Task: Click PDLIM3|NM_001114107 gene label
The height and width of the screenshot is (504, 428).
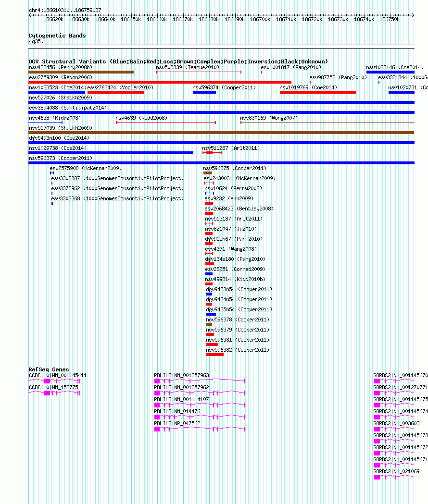Action: click(x=181, y=400)
